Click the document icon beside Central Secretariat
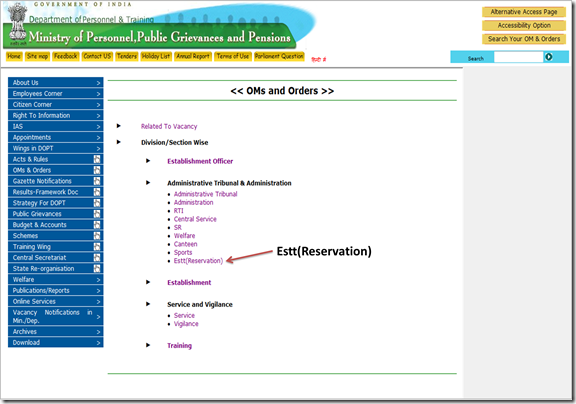Image resolution: width=576 pixels, height=404 pixels. [x=97, y=257]
